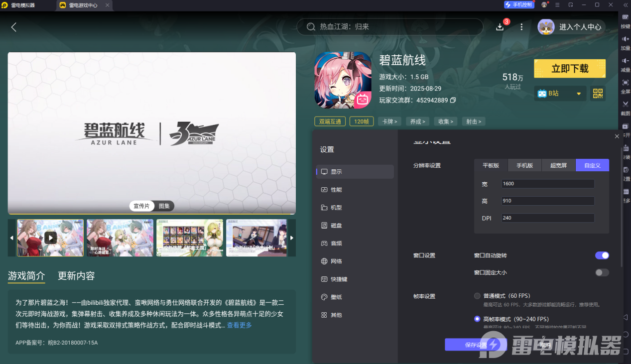Collapse the right sidebar with double-chevron icon
Image resolution: width=631 pixels, height=364 pixels.
coord(626,5)
